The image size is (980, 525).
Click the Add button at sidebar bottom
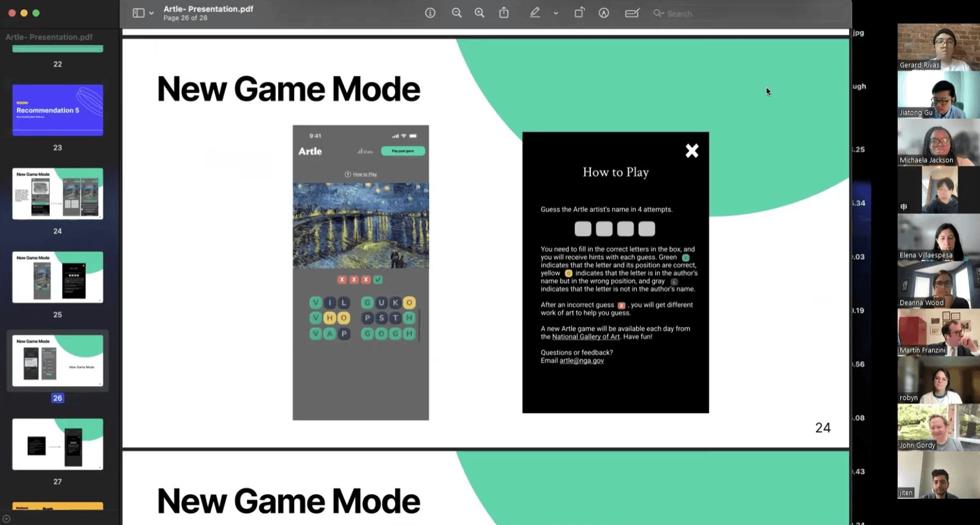pos(7,519)
